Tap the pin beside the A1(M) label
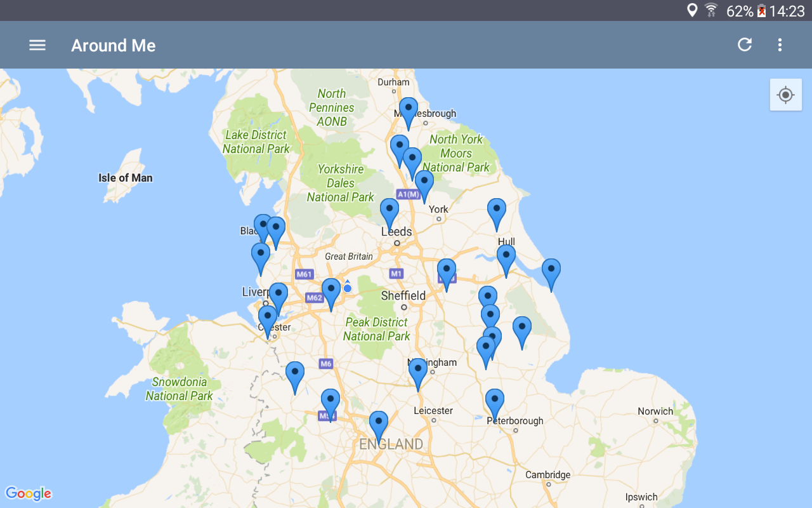812x508 pixels. click(424, 187)
